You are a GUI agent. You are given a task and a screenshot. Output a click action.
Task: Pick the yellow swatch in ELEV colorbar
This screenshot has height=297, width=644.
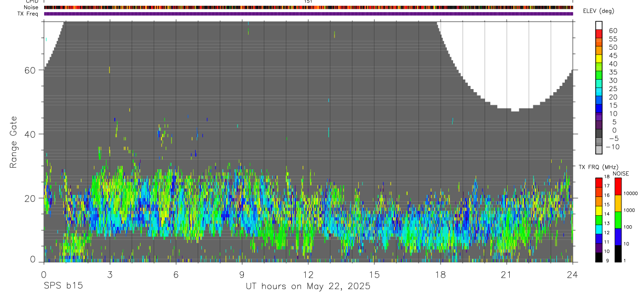[599, 59]
